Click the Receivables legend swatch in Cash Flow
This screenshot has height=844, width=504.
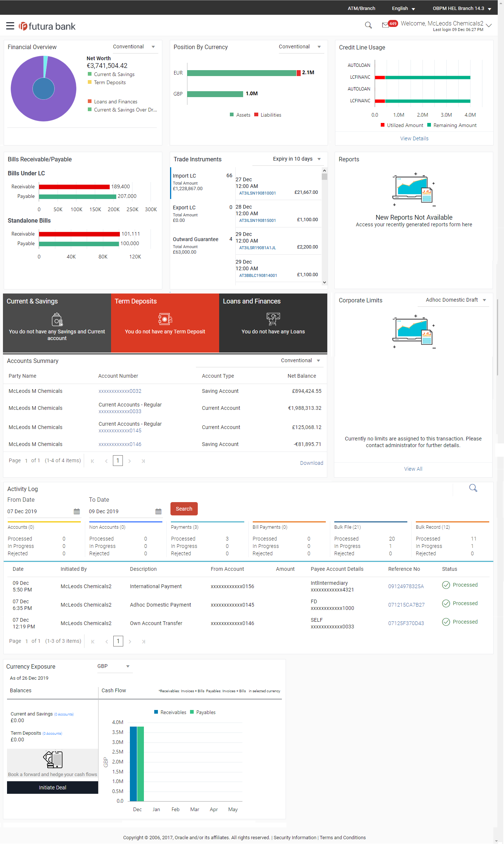[x=156, y=712]
